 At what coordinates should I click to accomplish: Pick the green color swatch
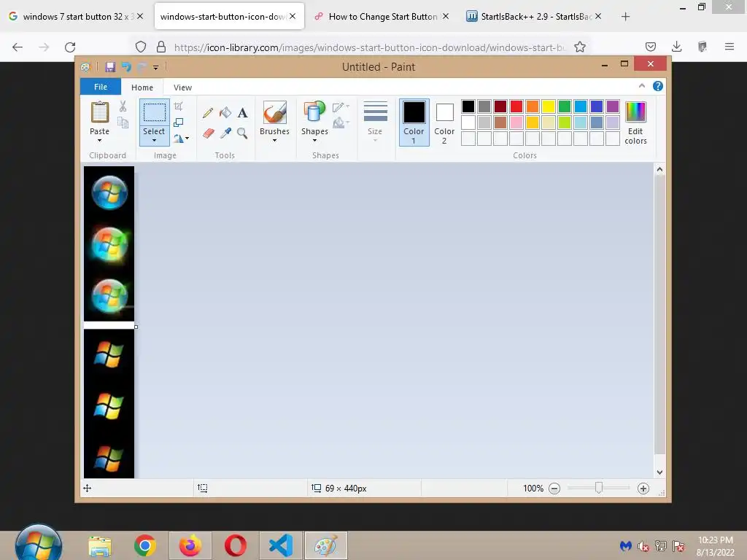pyautogui.click(x=565, y=106)
